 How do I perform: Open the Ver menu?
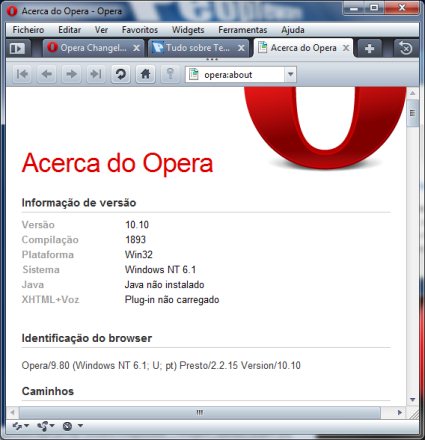(x=101, y=30)
